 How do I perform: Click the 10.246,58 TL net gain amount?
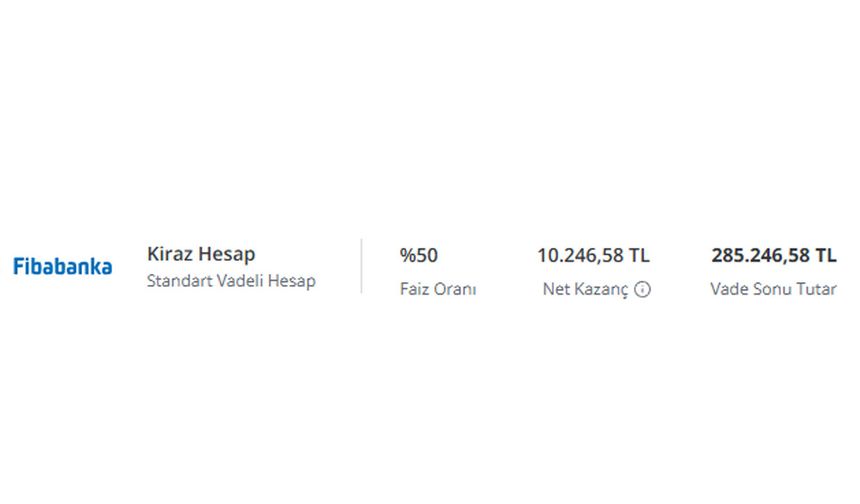tap(593, 256)
